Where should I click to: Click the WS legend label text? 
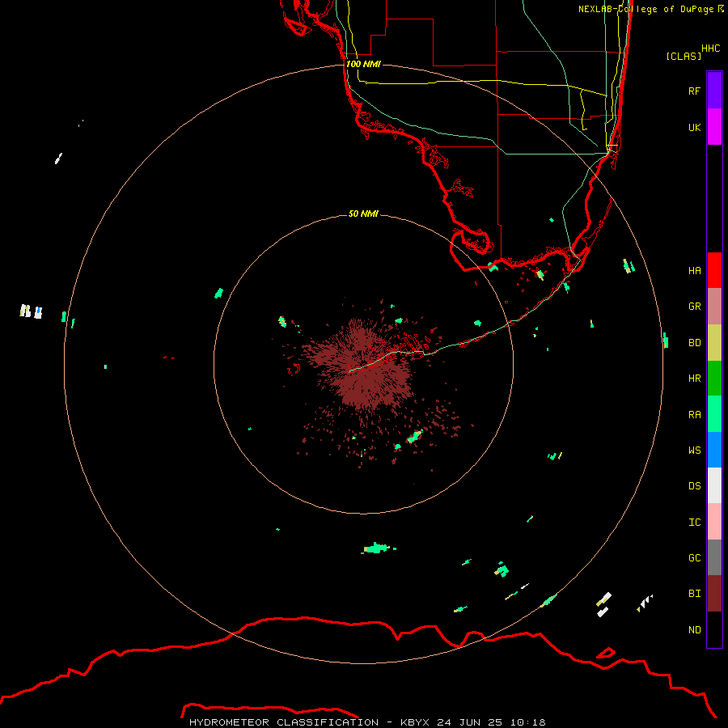pos(695,450)
